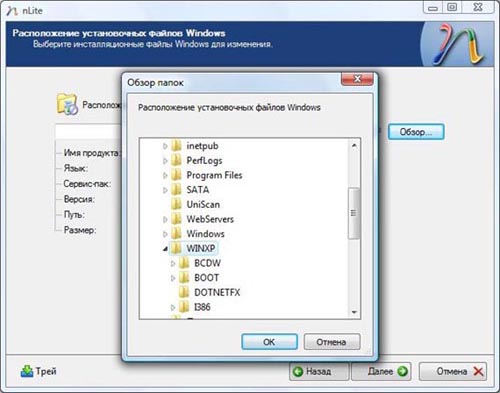The width and height of the screenshot is (500, 393).
Task: Click the WebServers folder icon
Action: tap(176, 219)
